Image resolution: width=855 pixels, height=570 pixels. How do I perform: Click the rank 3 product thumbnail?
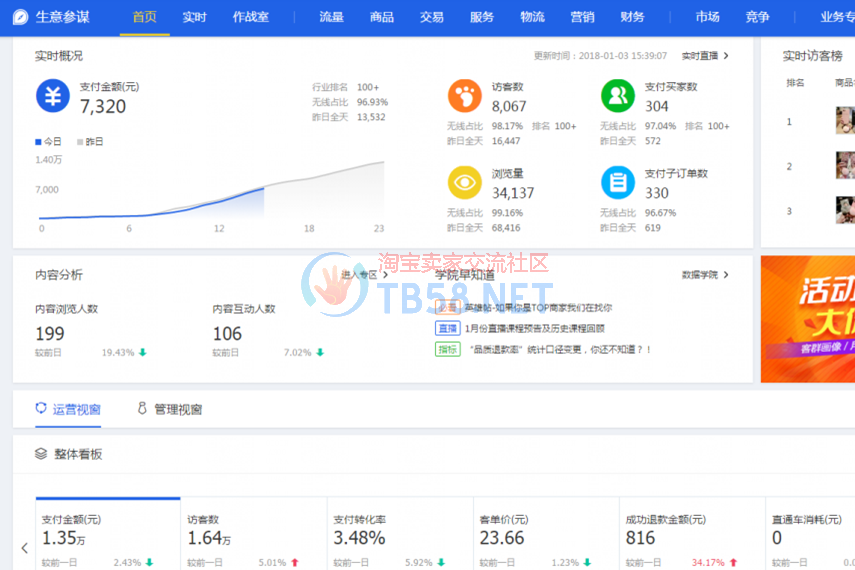tap(845, 210)
